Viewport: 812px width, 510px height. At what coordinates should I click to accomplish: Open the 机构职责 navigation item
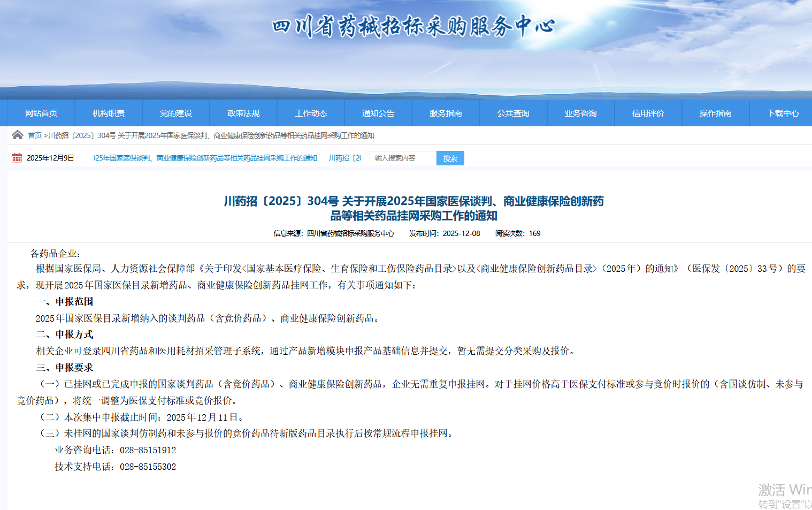pos(109,113)
